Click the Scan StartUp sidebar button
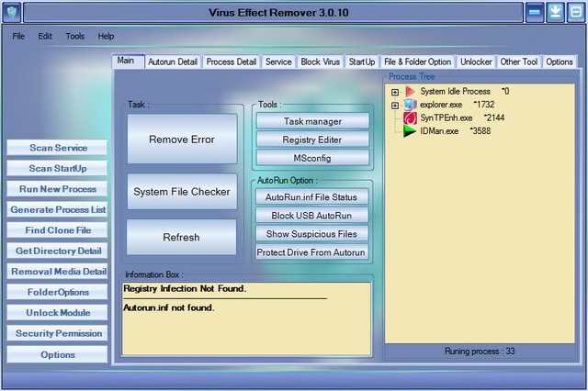Viewport: 588px width, 391px height. (57, 168)
